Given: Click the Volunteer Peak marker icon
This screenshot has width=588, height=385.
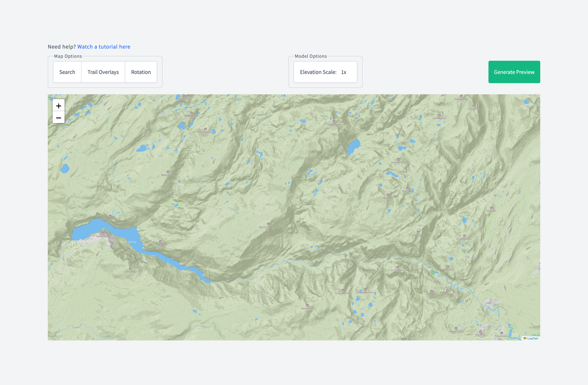Looking at the screenshot, I should click(398, 160).
